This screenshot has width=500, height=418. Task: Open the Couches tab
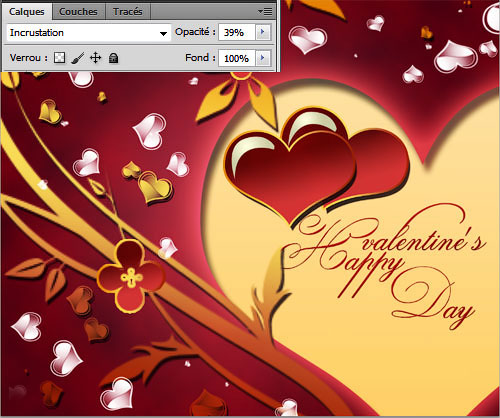click(78, 12)
